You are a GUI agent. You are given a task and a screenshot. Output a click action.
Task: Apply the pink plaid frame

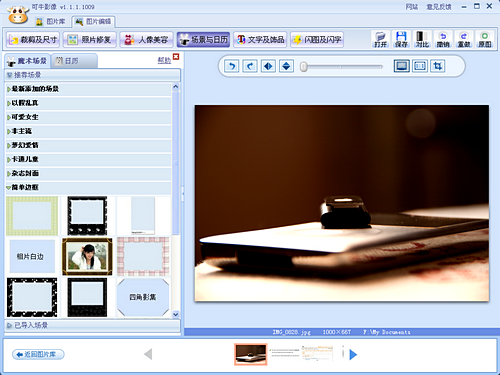point(143,256)
